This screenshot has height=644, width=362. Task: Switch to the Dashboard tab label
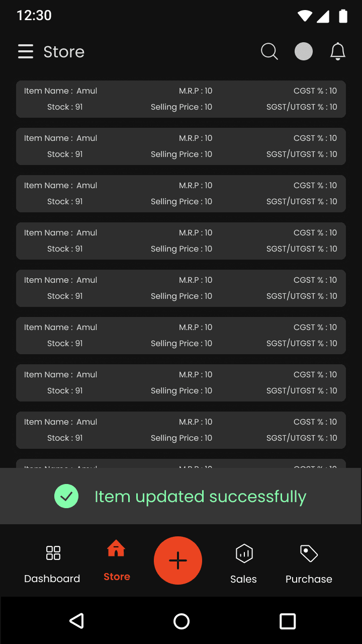pyautogui.click(x=52, y=579)
